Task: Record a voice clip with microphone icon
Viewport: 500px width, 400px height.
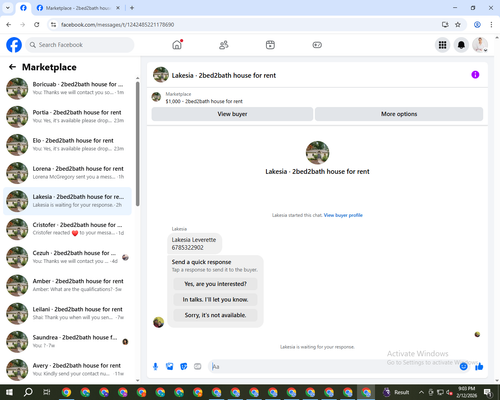Action: [x=155, y=367]
